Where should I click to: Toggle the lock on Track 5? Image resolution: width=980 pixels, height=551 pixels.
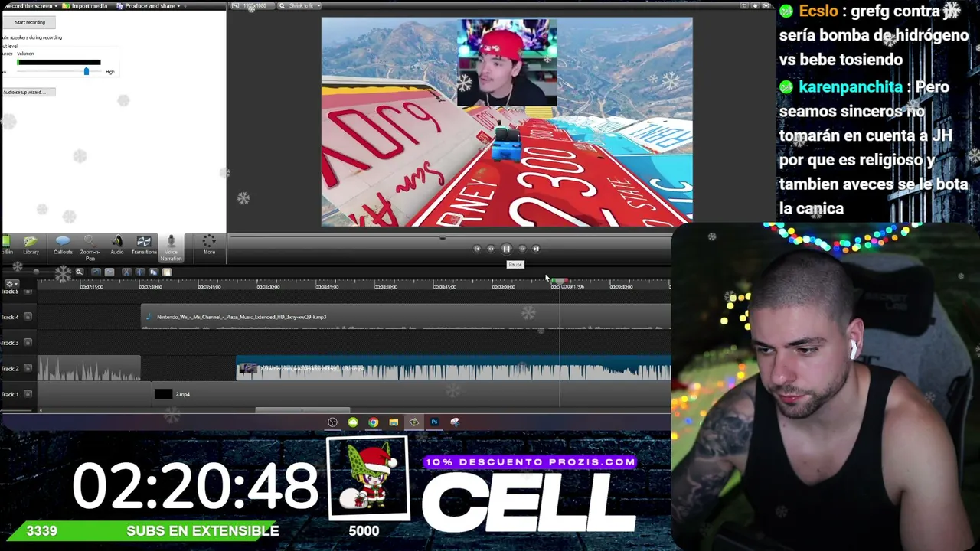(28, 292)
